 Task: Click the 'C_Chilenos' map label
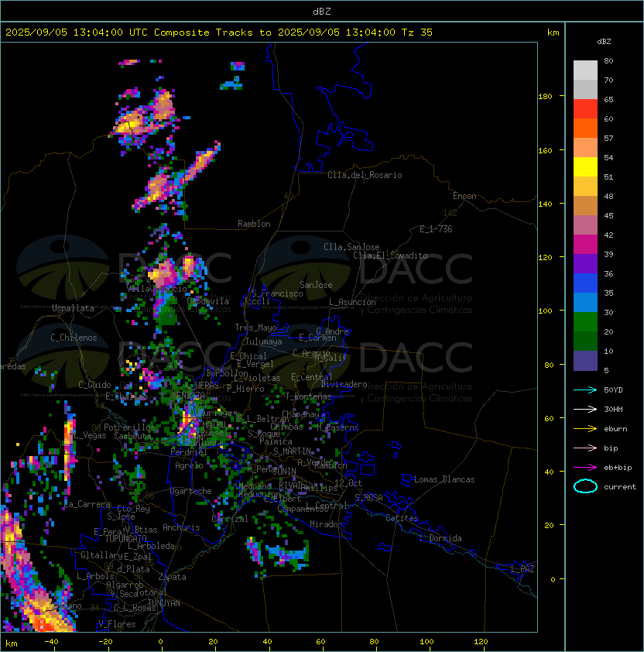pos(74,338)
